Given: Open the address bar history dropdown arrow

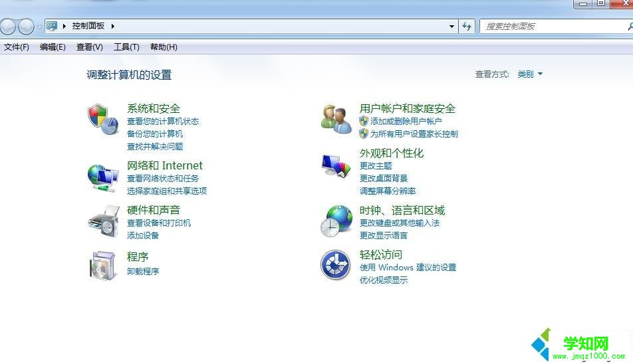Looking at the screenshot, I should coord(451,27).
